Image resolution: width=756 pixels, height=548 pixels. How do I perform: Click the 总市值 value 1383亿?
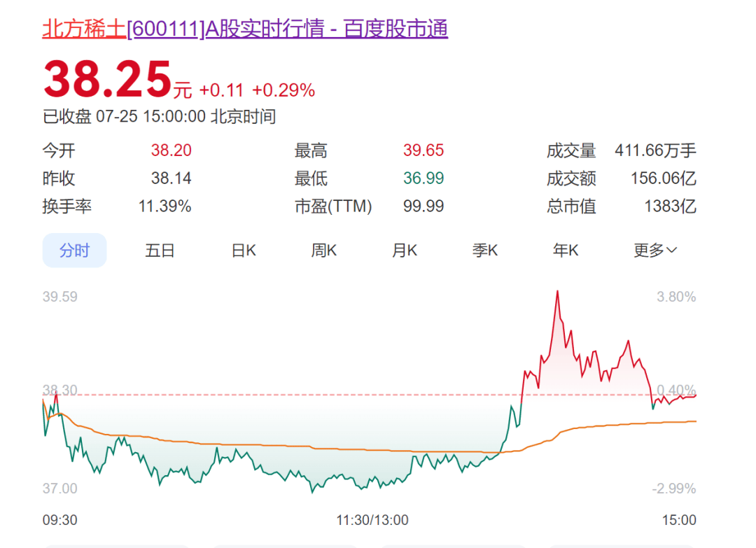coord(670,206)
